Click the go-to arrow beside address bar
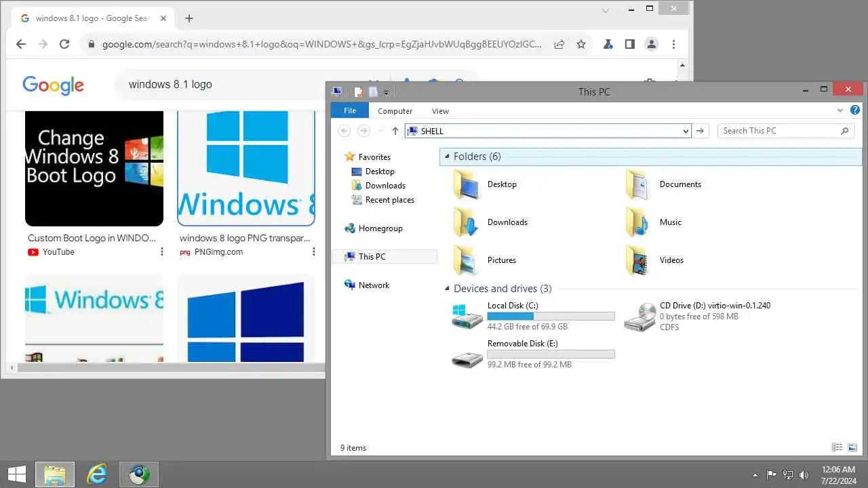This screenshot has height=488, width=868. tap(701, 131)
